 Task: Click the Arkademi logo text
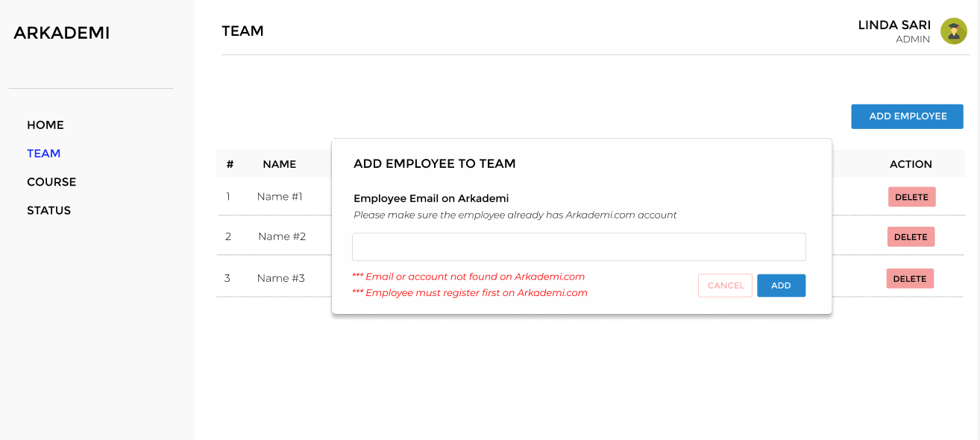(x=62, y=33)
